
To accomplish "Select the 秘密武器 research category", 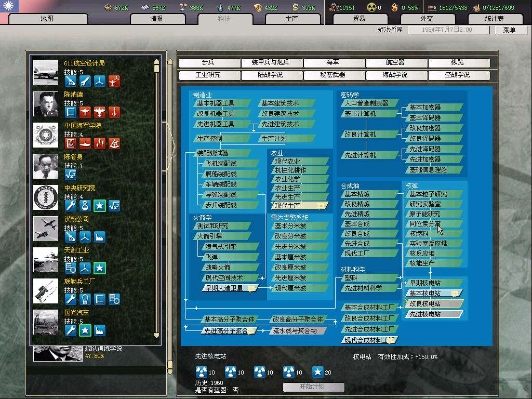I will [x=332, y=75].
